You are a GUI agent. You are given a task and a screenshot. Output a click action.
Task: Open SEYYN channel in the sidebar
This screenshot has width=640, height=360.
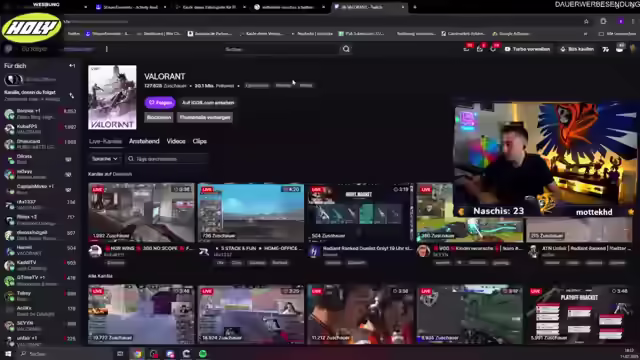point(40,326)
